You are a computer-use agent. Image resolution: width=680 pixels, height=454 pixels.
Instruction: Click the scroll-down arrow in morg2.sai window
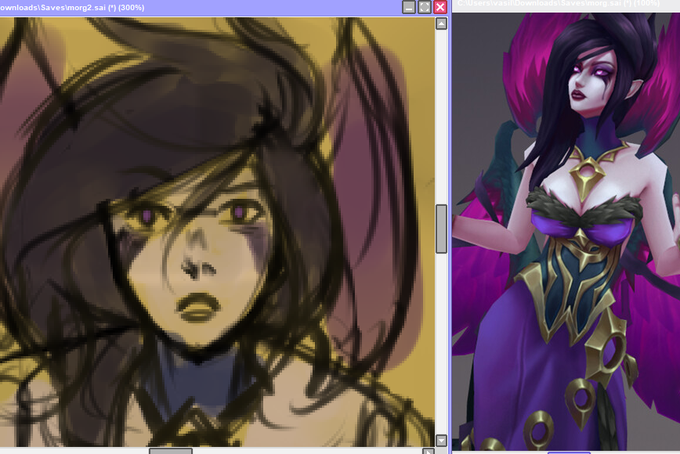tap(441, 441)
